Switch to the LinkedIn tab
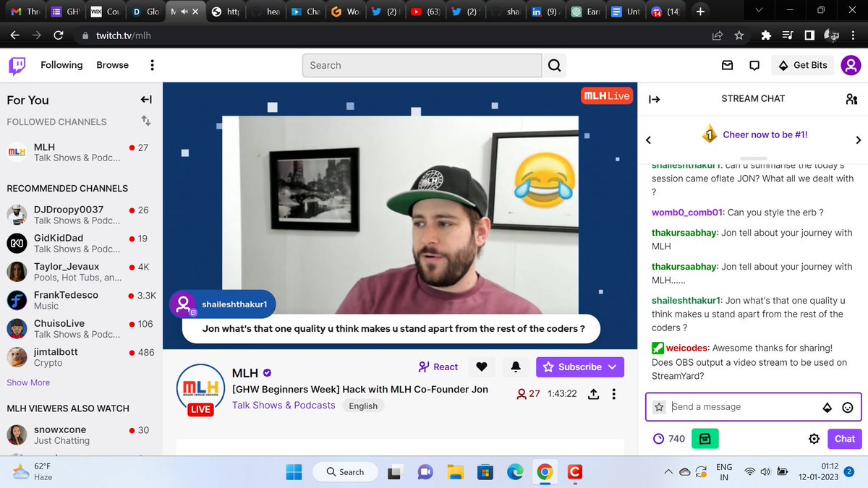Image resolution: width=868 pixels, height=488 pixels. coord(544,12)
